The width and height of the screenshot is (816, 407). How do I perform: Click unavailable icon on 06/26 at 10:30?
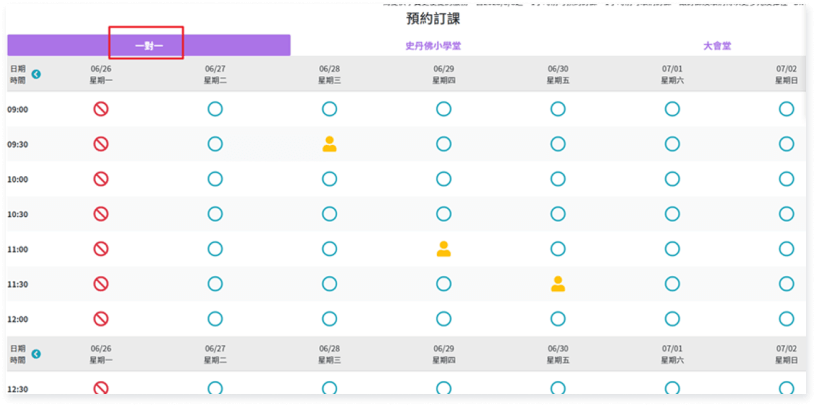pyautogui.click(x=101, y=214)
